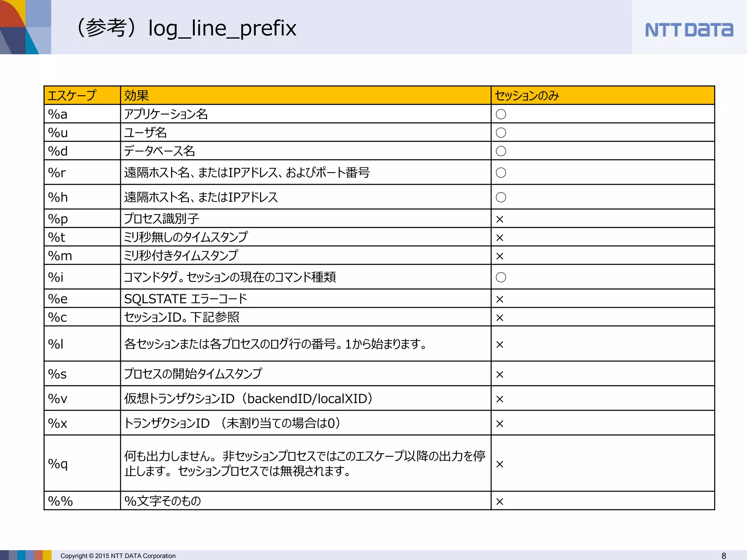Click the page number 8
Image resolution: width=747 pixels, height=560 pixels.
point(724,556)
